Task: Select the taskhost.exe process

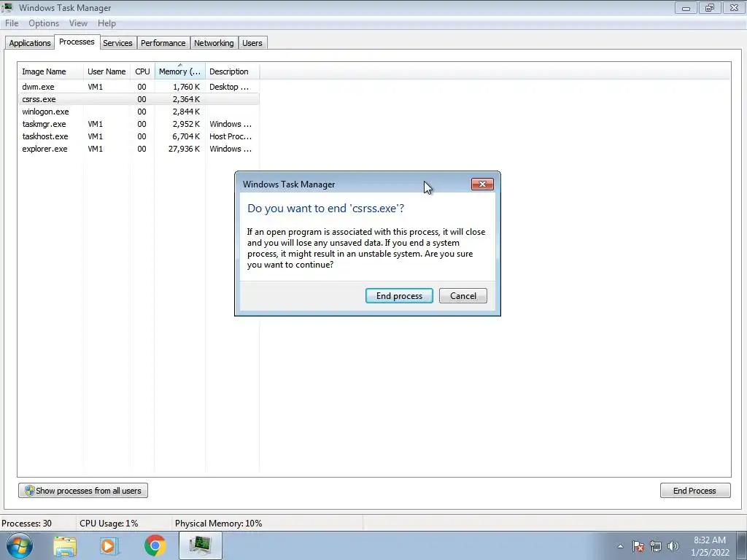Action: (x=139, y=136)
